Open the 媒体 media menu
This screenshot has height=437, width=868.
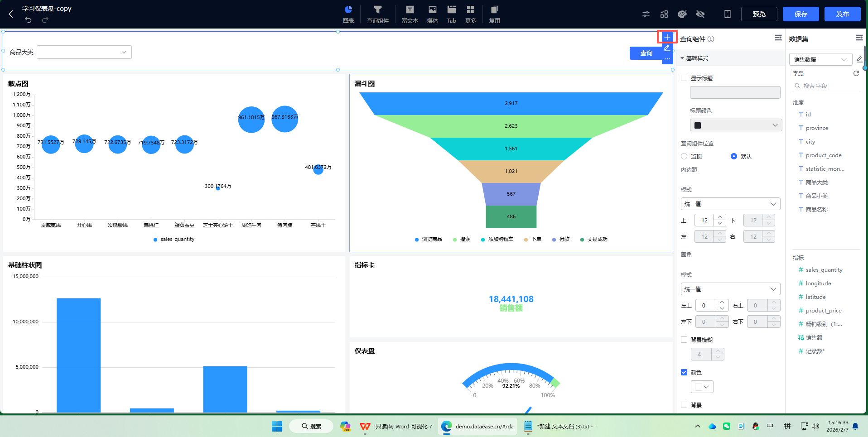tap(433, 14)
